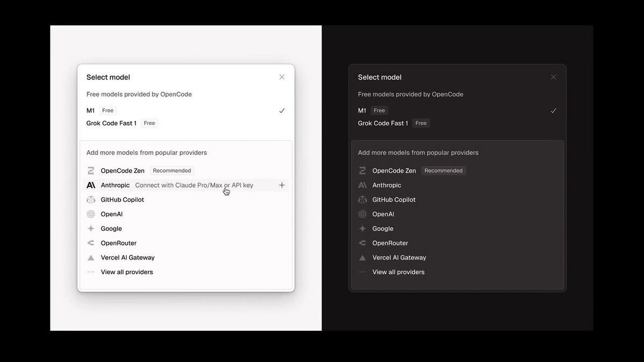Click Free badge next to M1, dark dialog

click(379, 110)
